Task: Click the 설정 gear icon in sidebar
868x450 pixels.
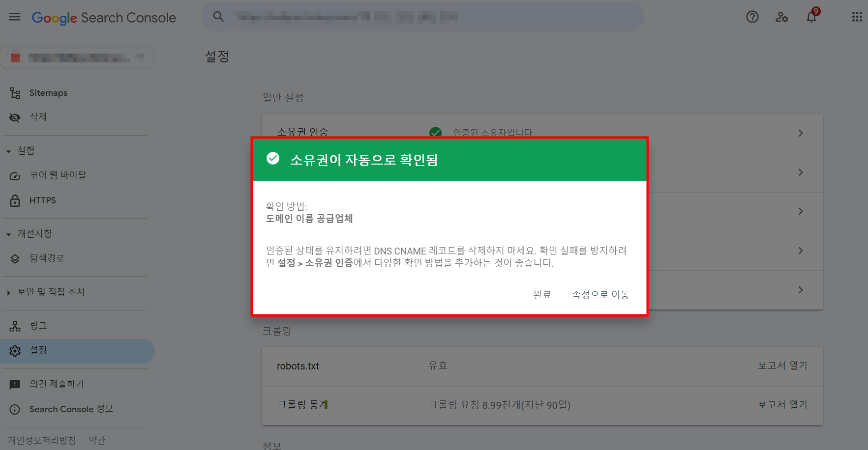Action: coord(15,351)
